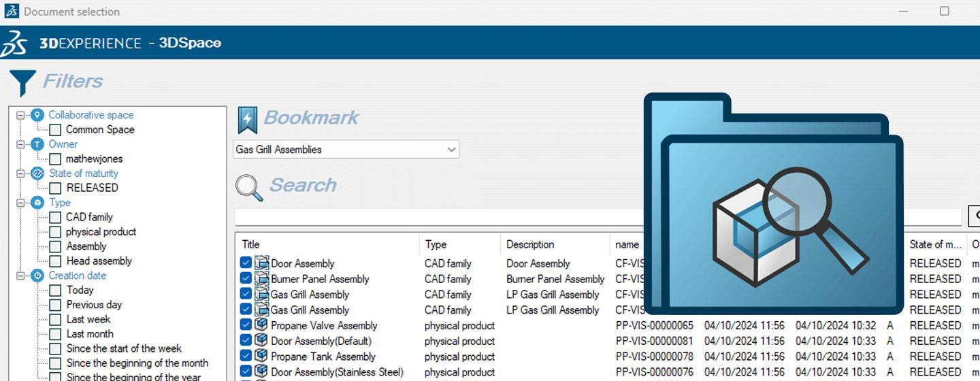The image size is (980, 381).
Task: Sort by the Description column header
Action: point(530,244)
